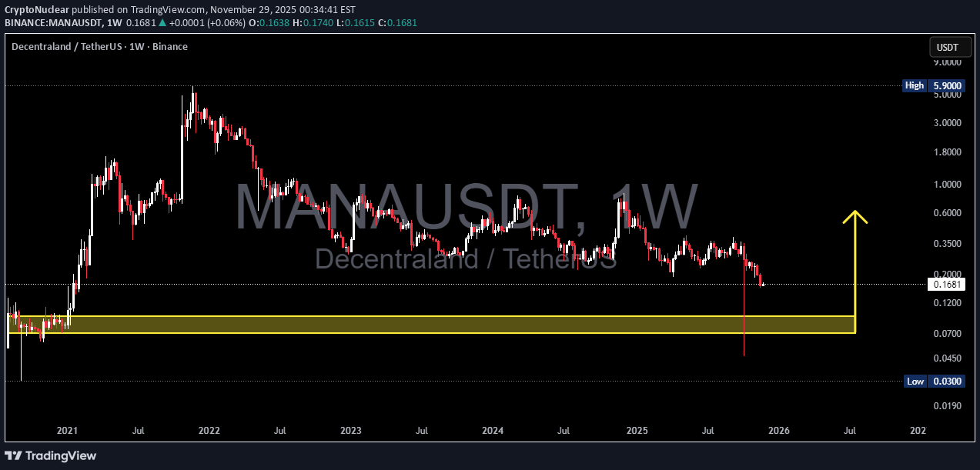980x470 pixels.
Task: Click the 2025 label on time axis
Action: 636,432
